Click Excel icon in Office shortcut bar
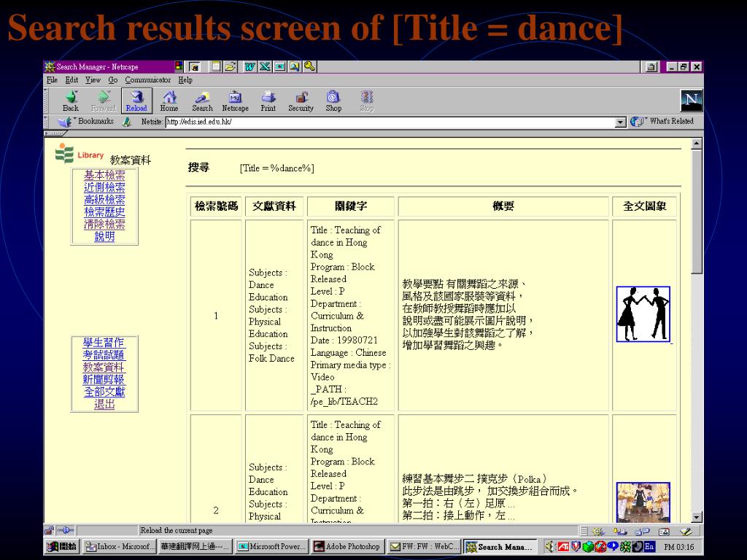 265,66
